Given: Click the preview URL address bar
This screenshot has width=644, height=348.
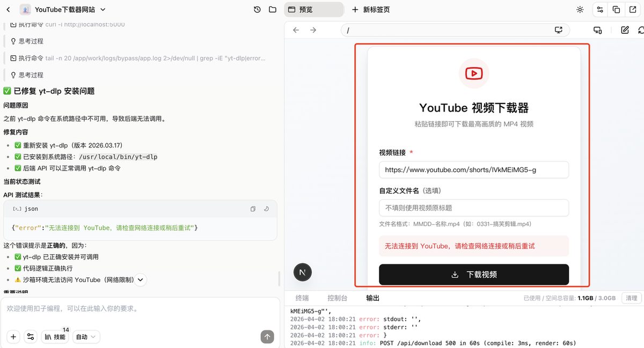Looking at the screenshot, I should [x=455, y=30].
